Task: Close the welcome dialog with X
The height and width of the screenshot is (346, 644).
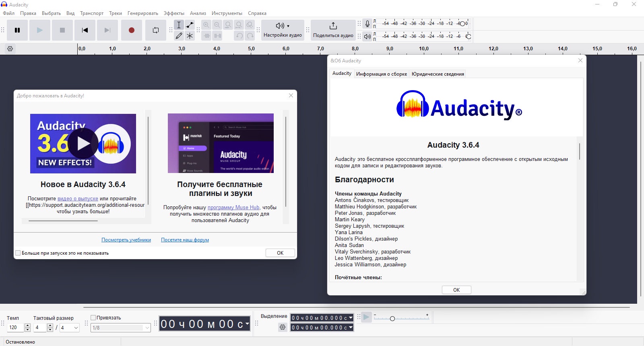Action: pos(291,95)
